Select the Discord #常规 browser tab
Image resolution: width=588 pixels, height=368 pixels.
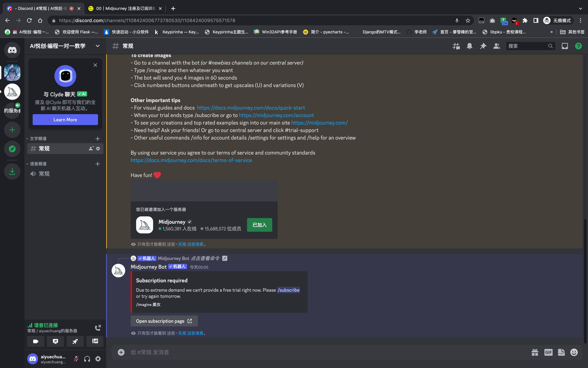44,9
